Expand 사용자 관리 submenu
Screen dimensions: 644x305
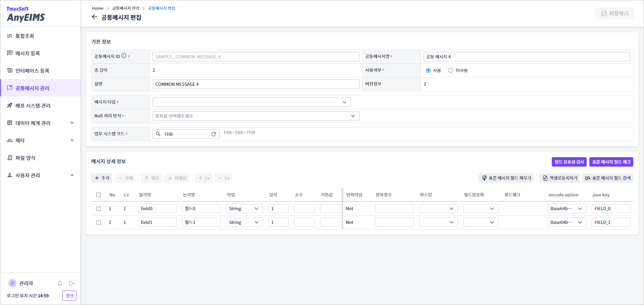tap(40, 175)
